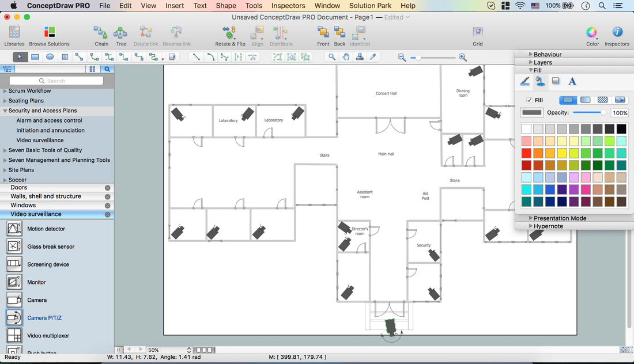Select the text box tool

click(x=65, y=57)
